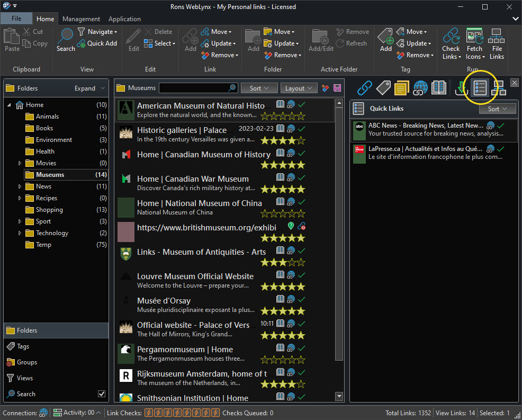The width and height of the screenshot is (522, 420).
Task: Collapse the Home folder tree
Action: click(10, 105)
